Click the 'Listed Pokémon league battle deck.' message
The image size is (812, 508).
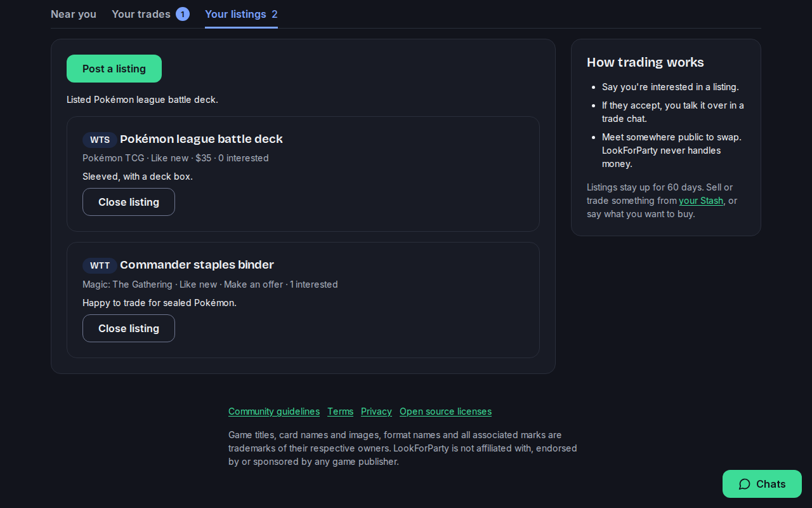point(142,100)
